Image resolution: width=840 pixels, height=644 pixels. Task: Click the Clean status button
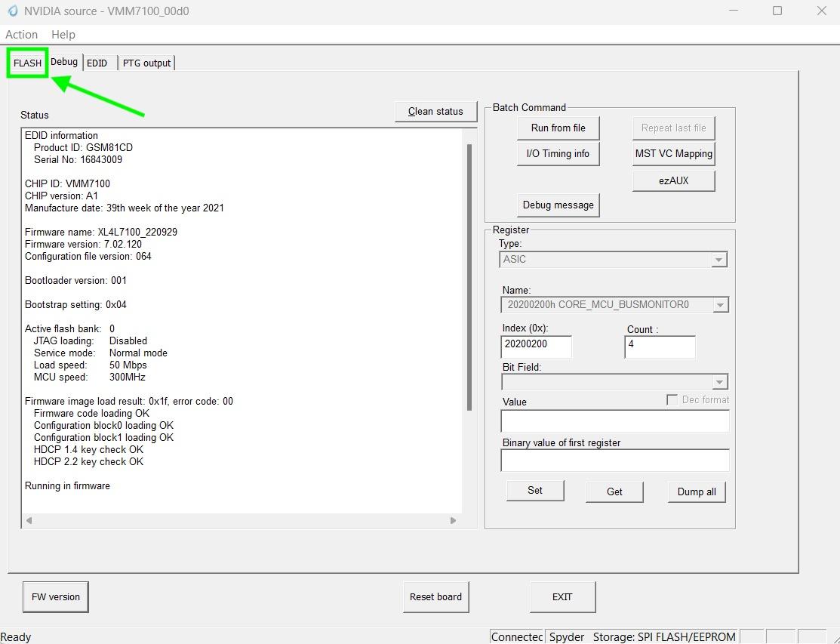[x=435, y=111]
